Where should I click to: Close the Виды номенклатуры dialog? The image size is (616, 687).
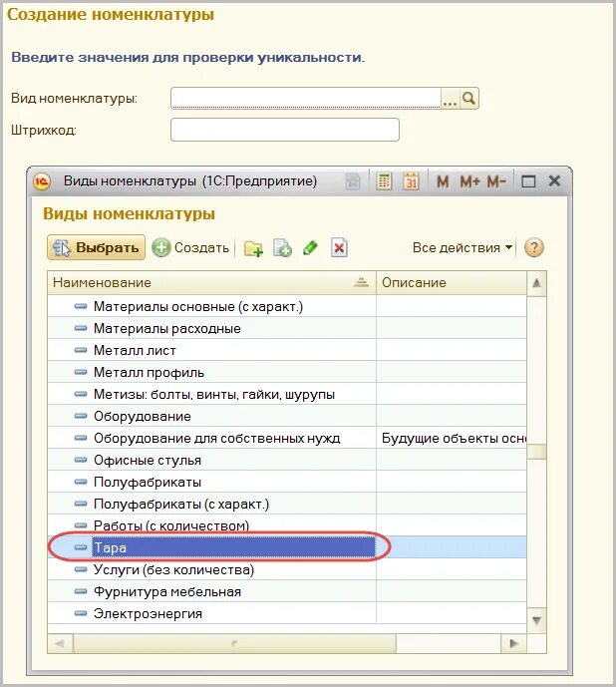coord(554,180)
